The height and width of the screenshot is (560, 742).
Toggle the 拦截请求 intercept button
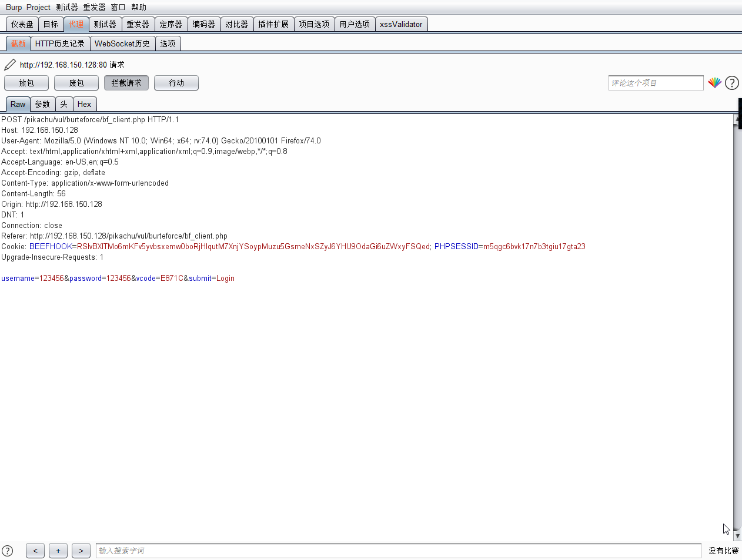(x=126, y=83)
